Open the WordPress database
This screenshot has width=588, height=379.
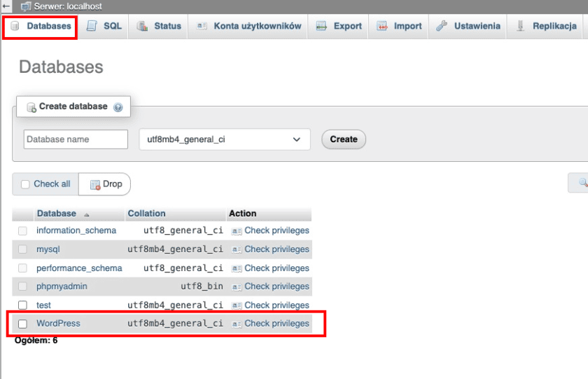tap(58, 324)
